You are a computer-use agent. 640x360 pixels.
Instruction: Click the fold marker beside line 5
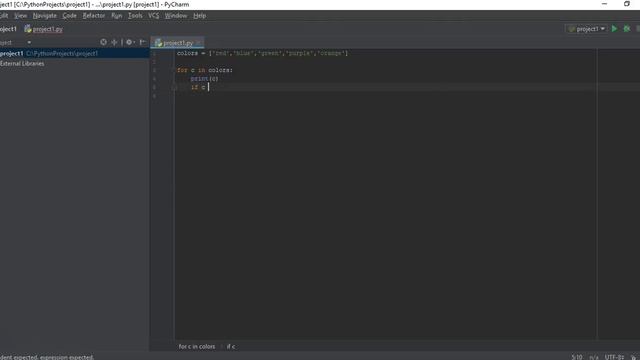click(x=174, y=87)
